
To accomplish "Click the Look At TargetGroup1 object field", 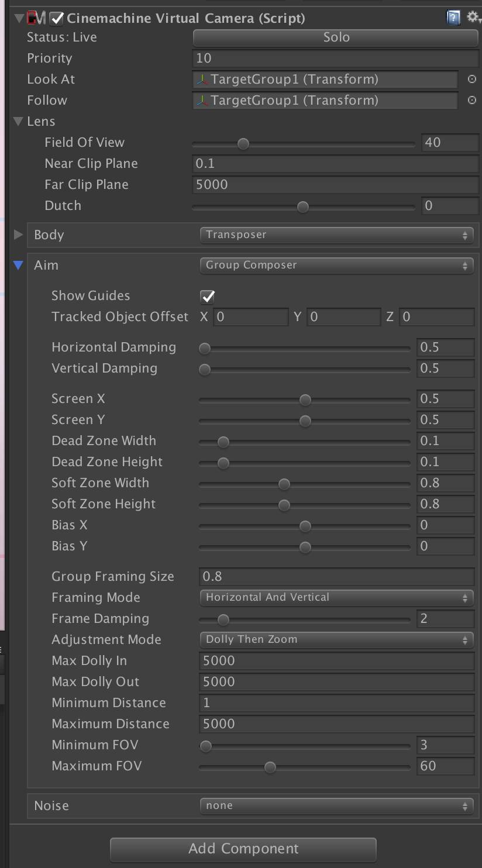I will coord(325,80).
